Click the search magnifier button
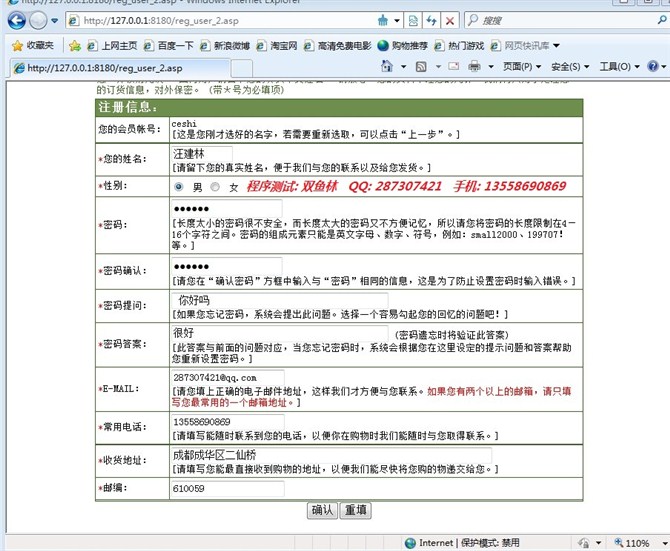 [x=662, y=20]
